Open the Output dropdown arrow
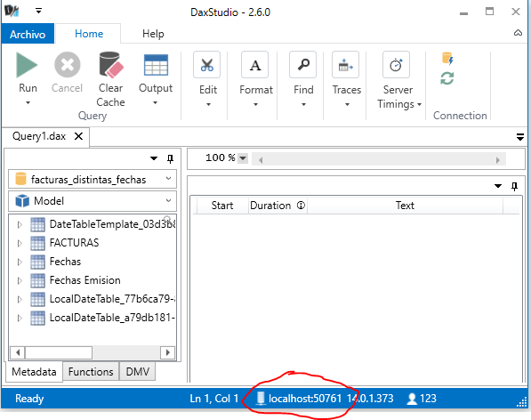The width and height of the screenshot is (531, 420). tap(155, 102)
